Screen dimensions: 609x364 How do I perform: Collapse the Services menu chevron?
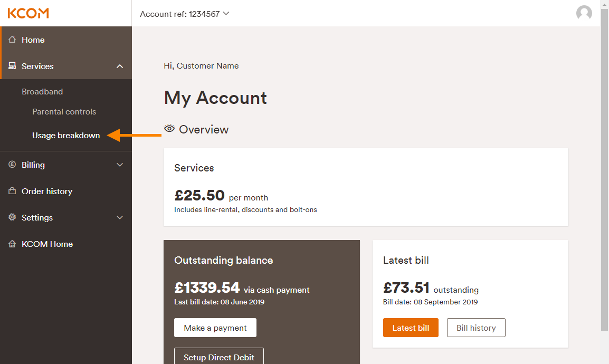[x=120, y=66]
